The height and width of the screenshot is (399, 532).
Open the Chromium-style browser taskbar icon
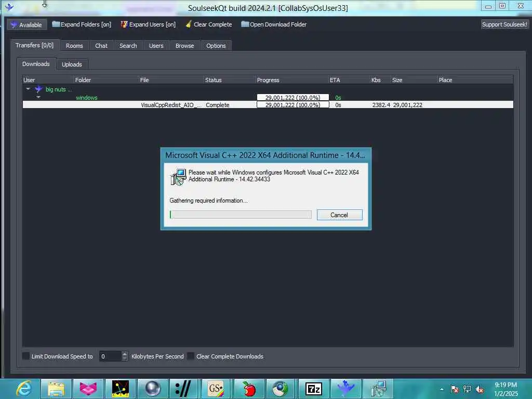pyautogui.click(x=281, y=389)
